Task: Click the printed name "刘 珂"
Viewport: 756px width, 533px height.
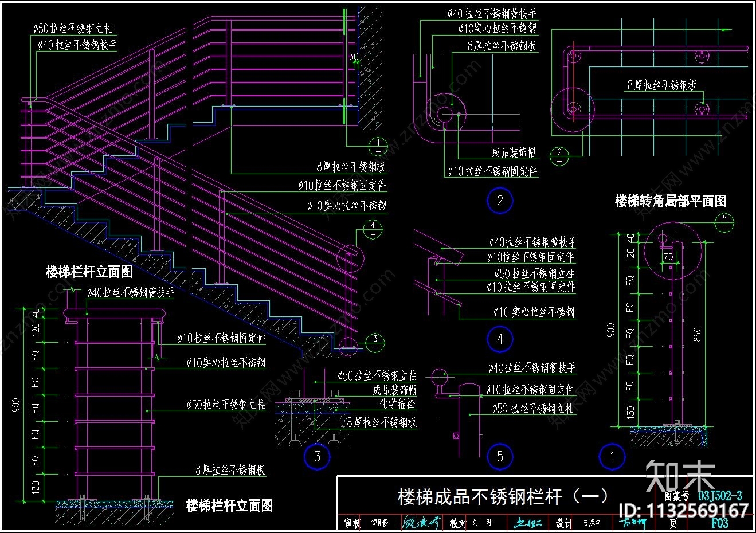Action: [482, 523]
